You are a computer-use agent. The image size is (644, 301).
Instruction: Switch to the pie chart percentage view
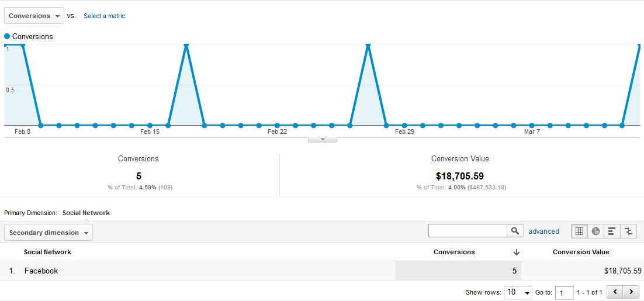(595, 231)
